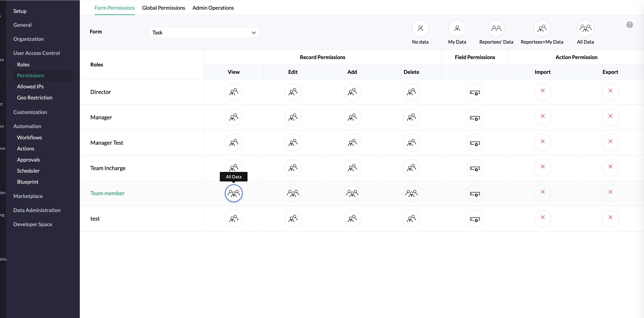Select the Team member role name

(x=107, y=193)
